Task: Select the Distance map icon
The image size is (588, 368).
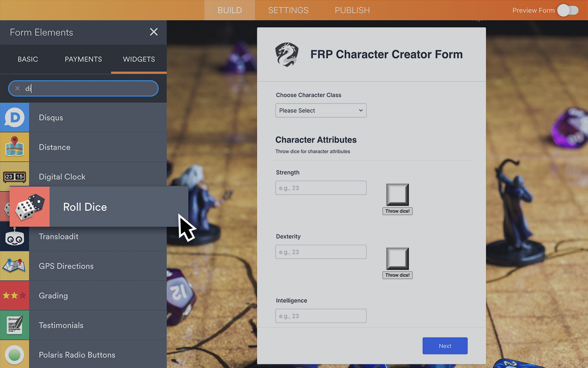Action: click(x=14, y=147)
